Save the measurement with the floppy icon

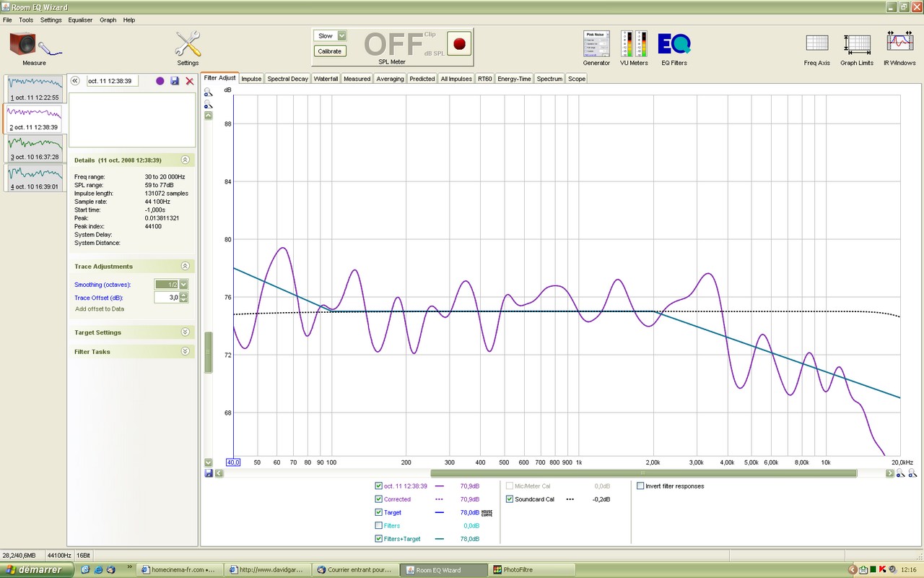pos(175,81)
